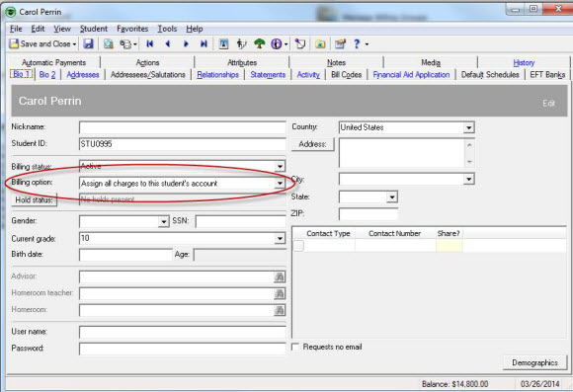Open the EFT Banks tab
Image resolution: width=573 pixels, height=392 pixels.
pos(547,74)
